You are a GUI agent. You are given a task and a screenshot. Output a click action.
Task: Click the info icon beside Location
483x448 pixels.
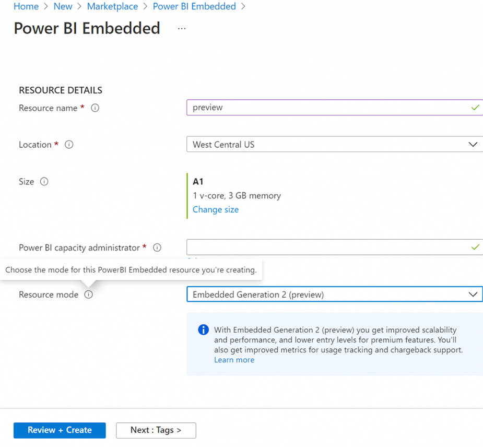coord(69,145)
